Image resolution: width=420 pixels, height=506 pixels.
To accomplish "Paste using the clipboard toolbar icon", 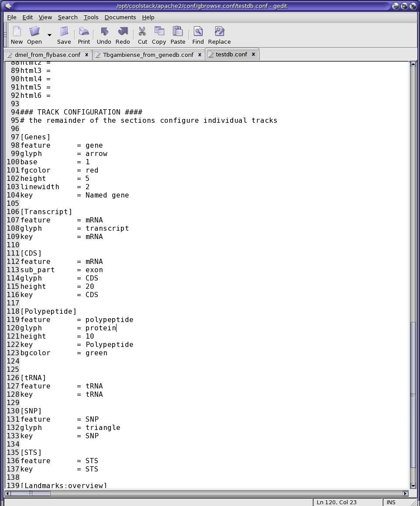I will pos(178,35).
